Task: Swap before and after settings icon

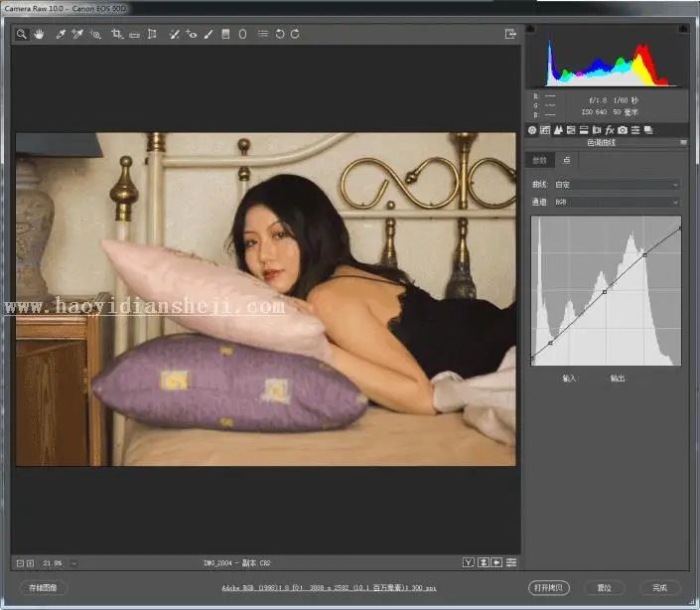Action: (x=483, y=562)
